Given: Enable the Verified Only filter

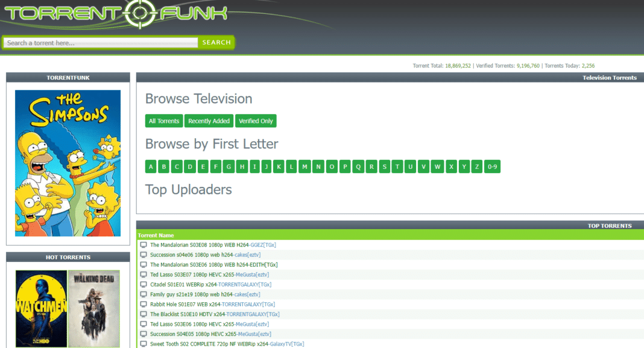Looking at the screenshot, I should (x=256, y=121).
